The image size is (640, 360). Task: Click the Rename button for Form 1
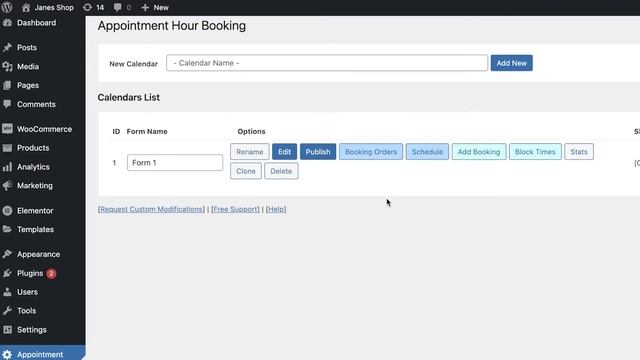tap(249, 152)
